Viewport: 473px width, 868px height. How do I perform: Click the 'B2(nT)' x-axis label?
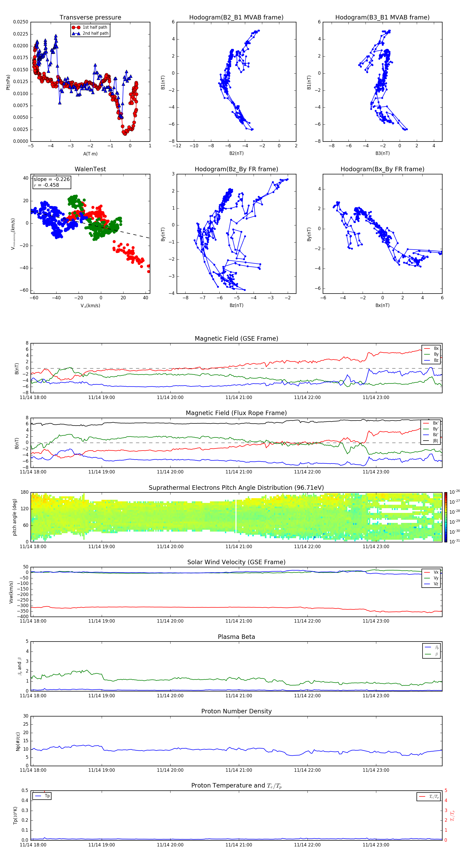[x=236, y=153]
